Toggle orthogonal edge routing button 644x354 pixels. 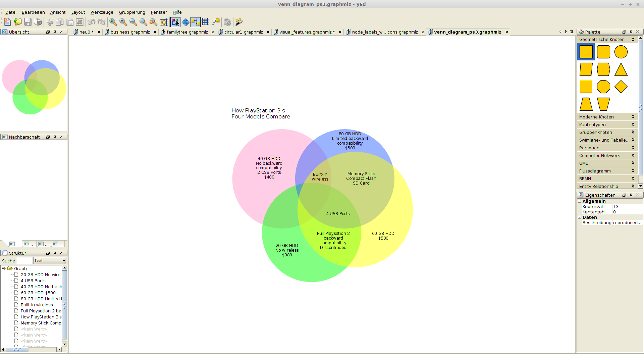tap(216, 22)
